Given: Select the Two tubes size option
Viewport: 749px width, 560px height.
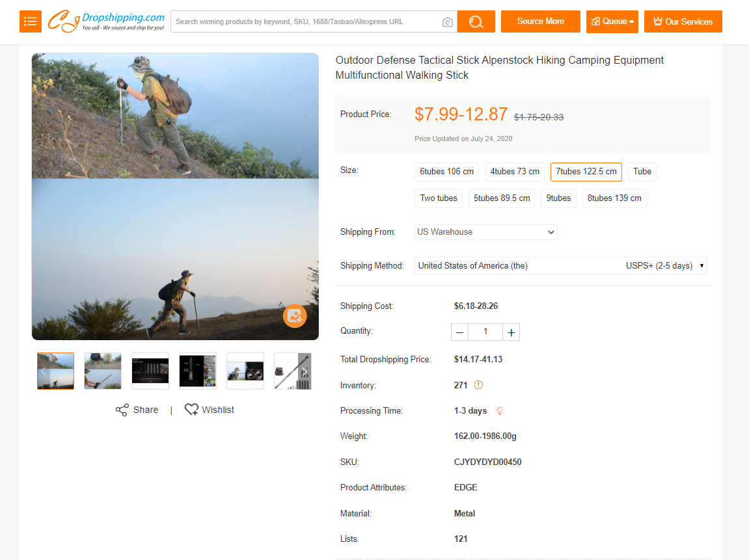Looking at the screenshot, I should point(438,198).
